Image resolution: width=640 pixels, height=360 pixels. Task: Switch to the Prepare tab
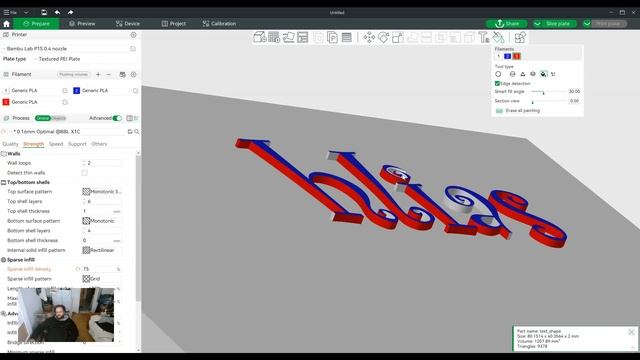click(x=37, y=24)
